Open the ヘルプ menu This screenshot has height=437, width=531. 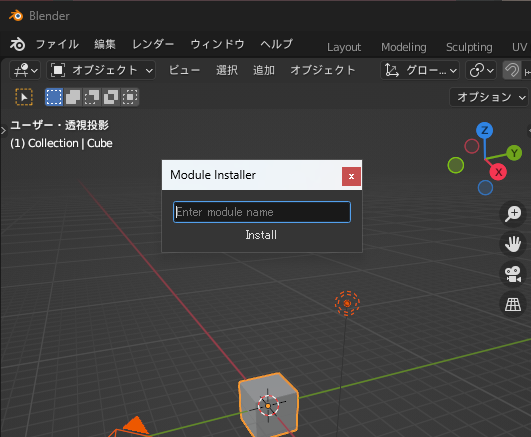pos(277,44)
